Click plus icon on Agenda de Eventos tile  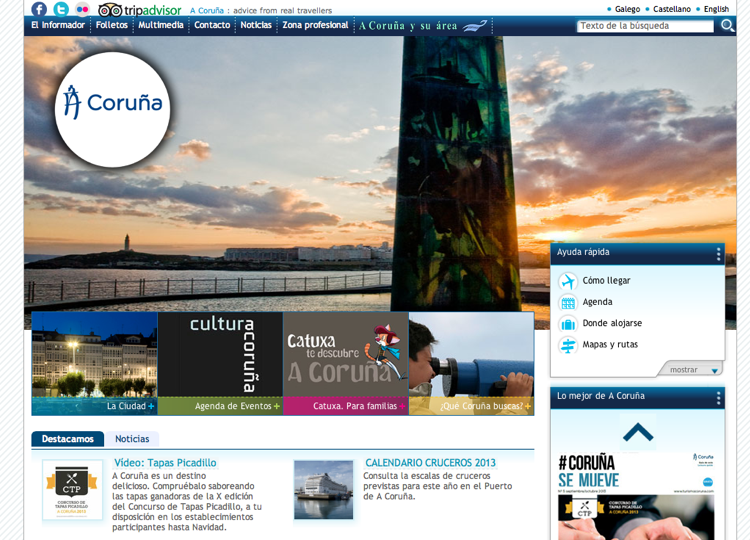click(x=276, y=406)
